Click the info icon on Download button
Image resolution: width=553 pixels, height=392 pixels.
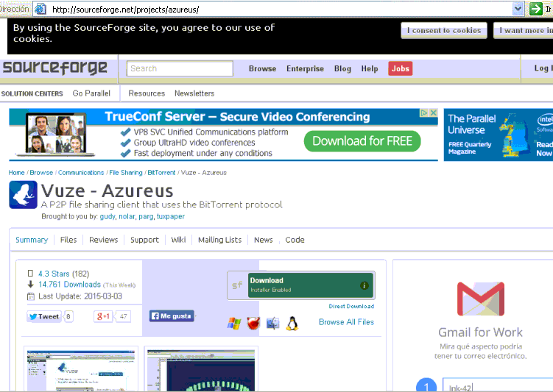(364, 285)
